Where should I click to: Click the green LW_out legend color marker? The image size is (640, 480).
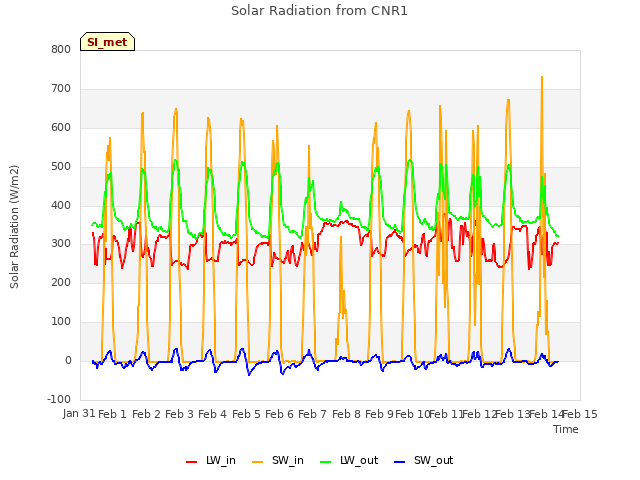[x=326, y=462]
